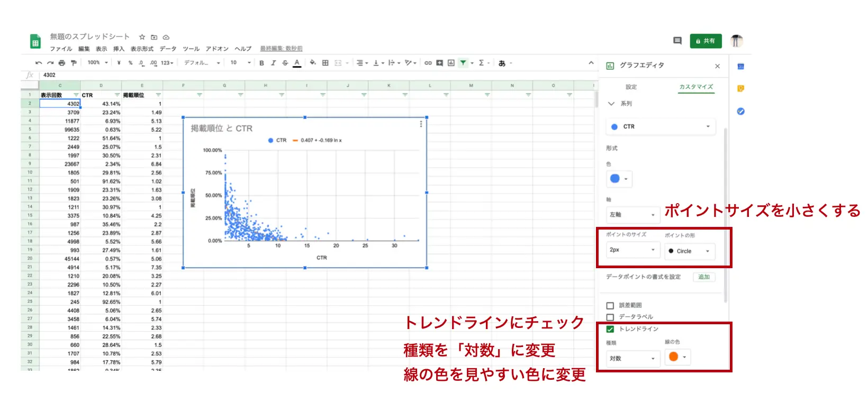Open filter dropdown on 表示回数 header
Image resolution: width=868 pixels, height=402 pixels.
76,95
